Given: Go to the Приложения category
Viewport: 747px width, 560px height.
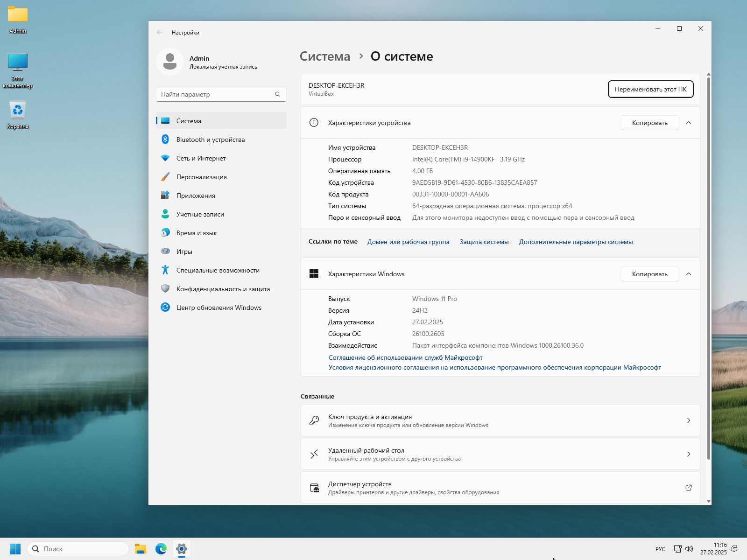Looking at the screenshot, I should click(x=221, y=196).
